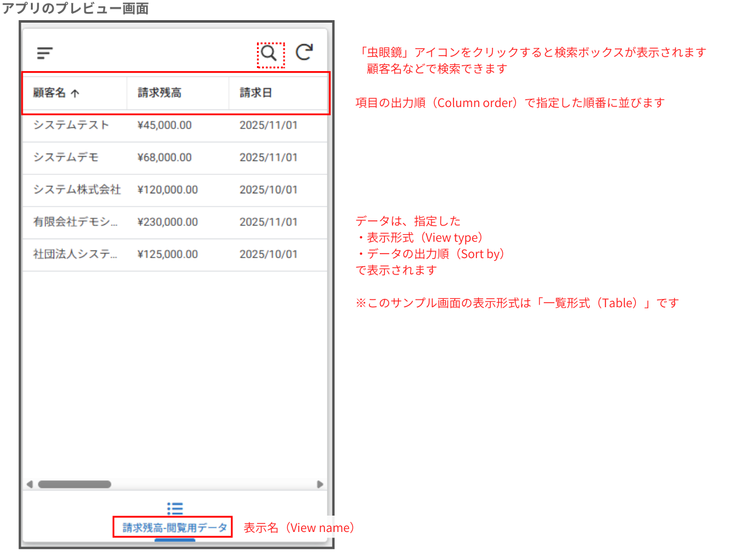
Task: Open the search with the magnifying glass icon
Action: [x=269, y=53]
